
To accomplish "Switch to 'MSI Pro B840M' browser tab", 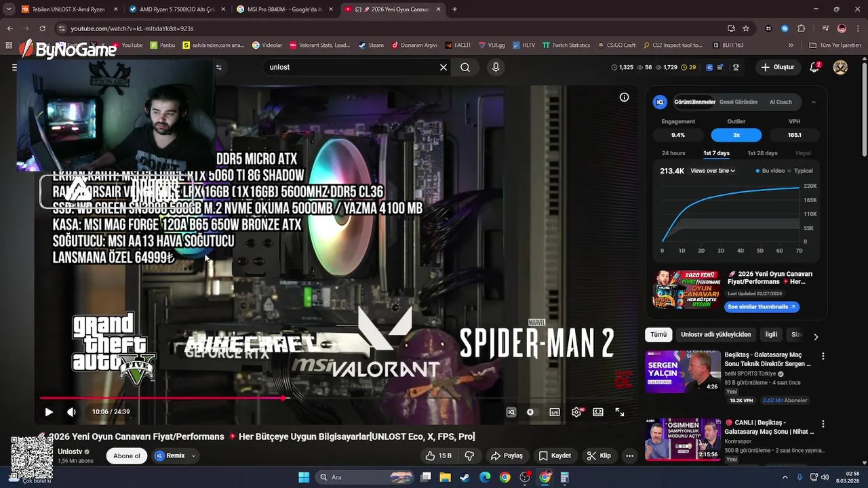I will (x=285, y=9).
